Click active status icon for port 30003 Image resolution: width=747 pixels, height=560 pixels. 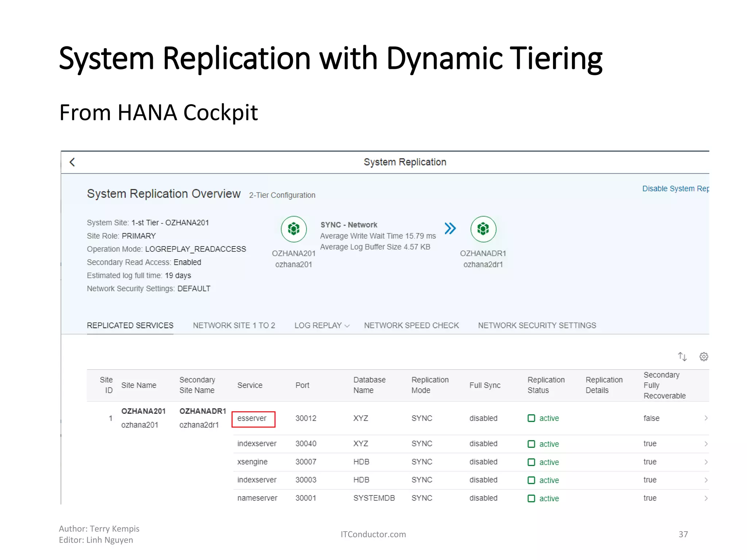click(x=531, y=480)
